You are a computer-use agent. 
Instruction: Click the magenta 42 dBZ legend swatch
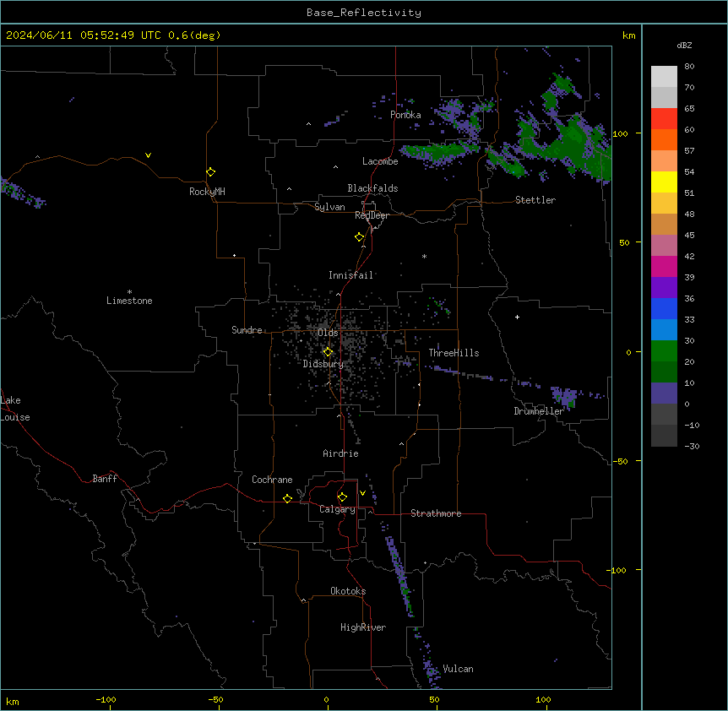(x=664, y=266)
